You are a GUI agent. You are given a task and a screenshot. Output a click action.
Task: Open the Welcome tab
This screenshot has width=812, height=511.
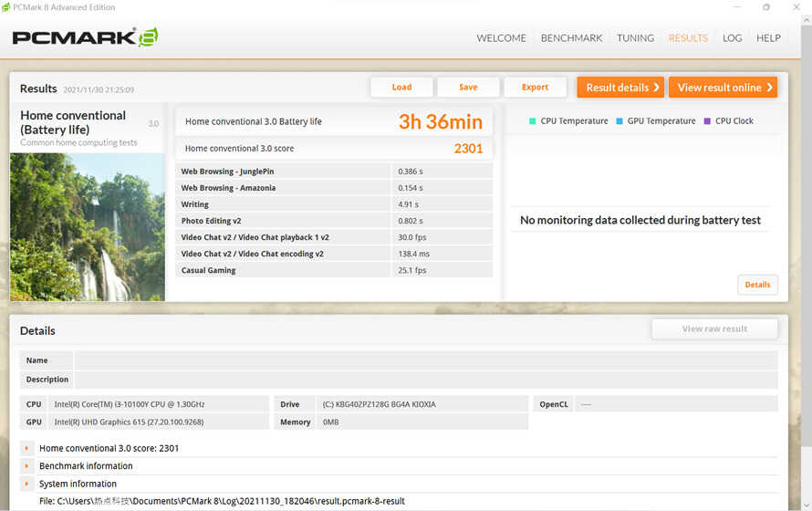[501, 38]
